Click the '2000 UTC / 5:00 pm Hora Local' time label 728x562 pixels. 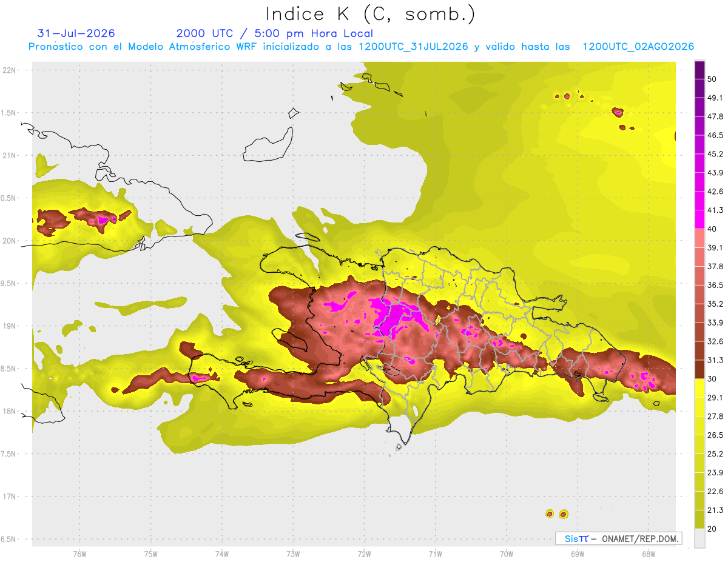pyautogui.click(x=275, y=33)
